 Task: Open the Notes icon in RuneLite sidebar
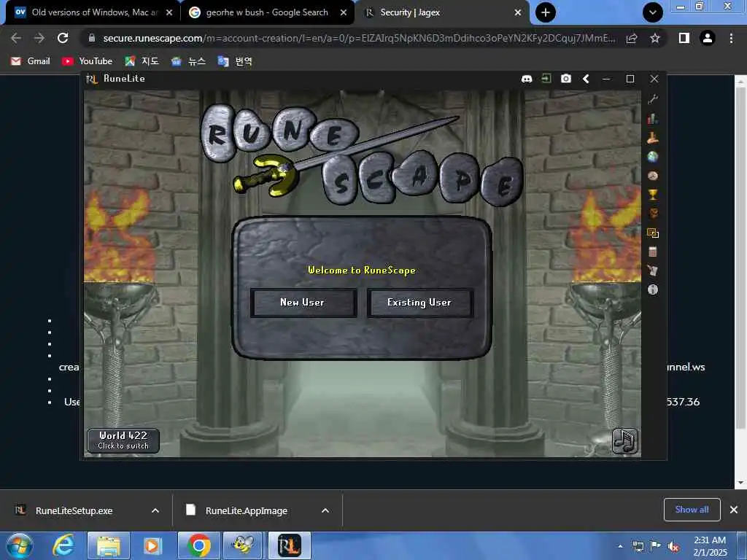tap(653, 271)
